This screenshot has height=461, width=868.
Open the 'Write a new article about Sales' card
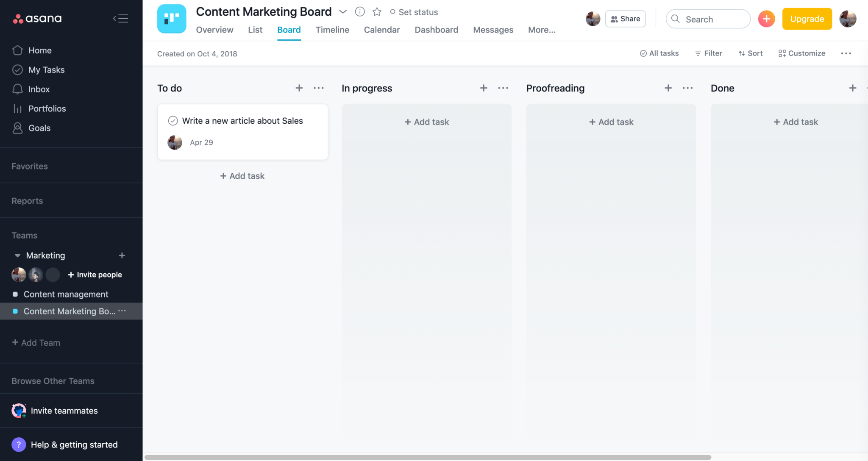coord(243,132)
